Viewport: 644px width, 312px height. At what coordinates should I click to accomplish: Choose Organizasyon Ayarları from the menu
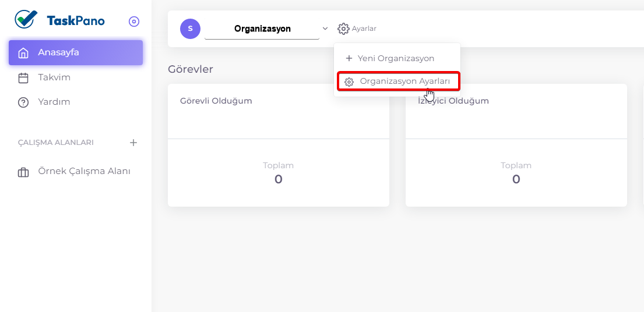pyautogui.click(x=398, y=81)
